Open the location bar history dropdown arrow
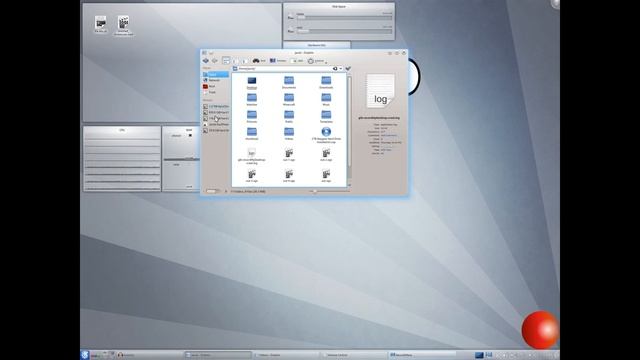This screenshot has width=640, height=360. 340,69
